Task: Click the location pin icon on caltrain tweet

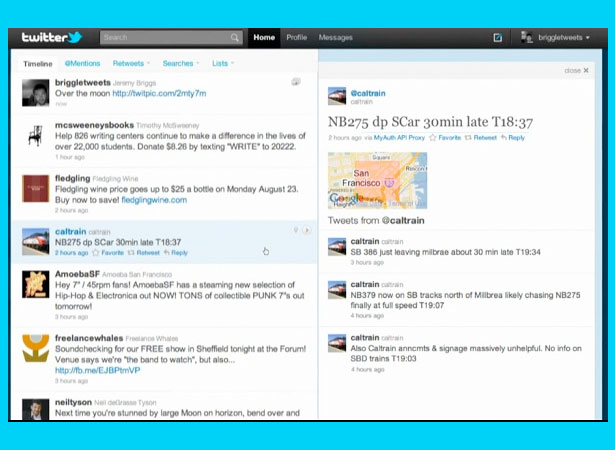Action: click(x=296, y=230)
